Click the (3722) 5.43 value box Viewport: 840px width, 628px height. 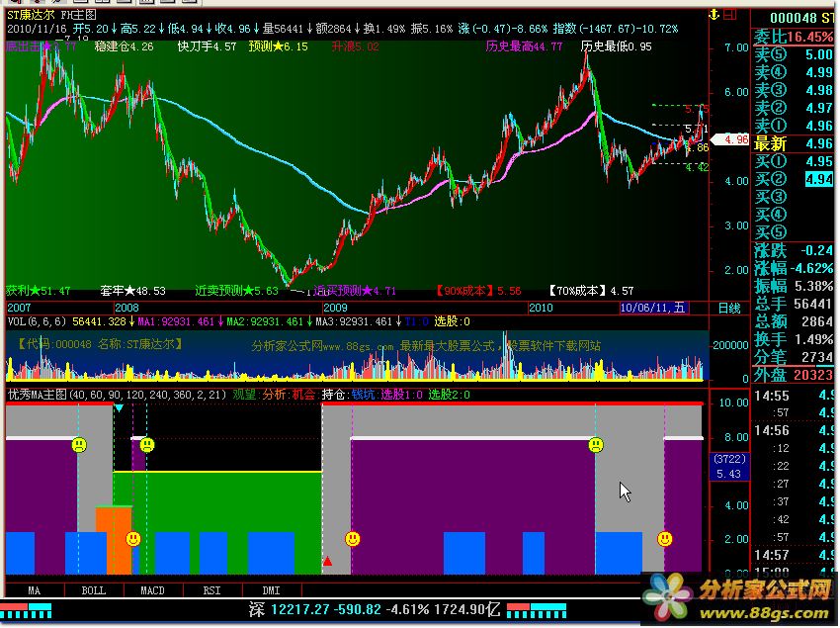click(x=729, y=467)
